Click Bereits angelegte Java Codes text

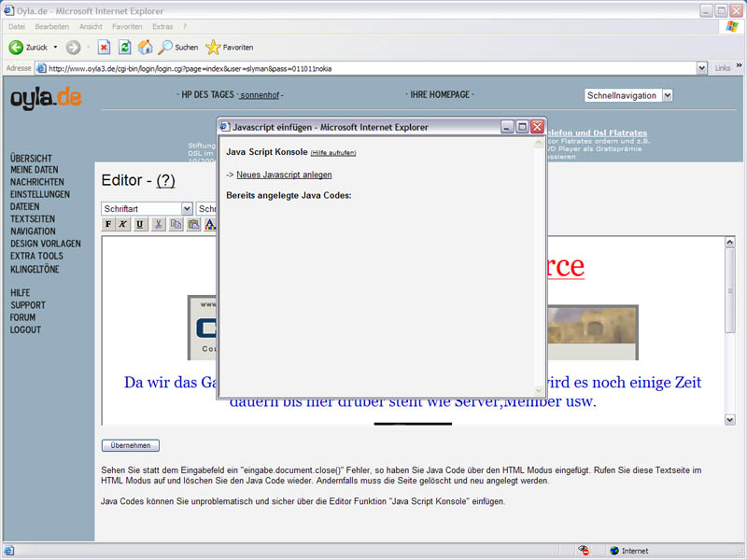289,196
